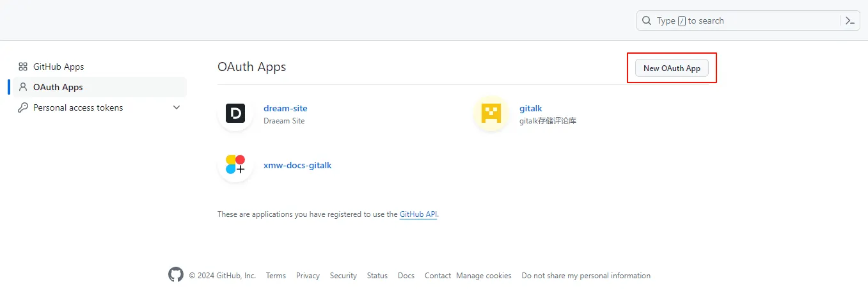868x300 pixels.
Task: Open the gitalk app avatar
Action: (x=491, y=114)
